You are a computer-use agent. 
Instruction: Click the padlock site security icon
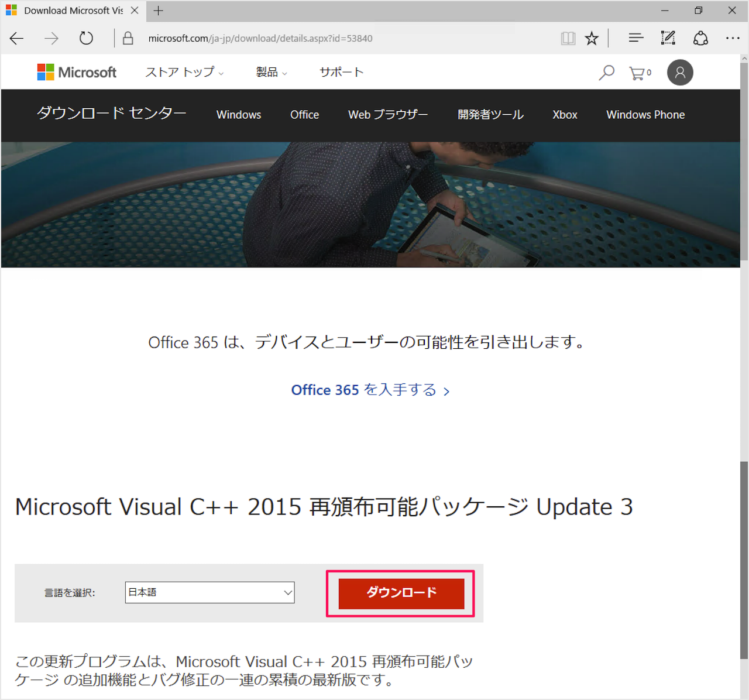pos(128,39)
